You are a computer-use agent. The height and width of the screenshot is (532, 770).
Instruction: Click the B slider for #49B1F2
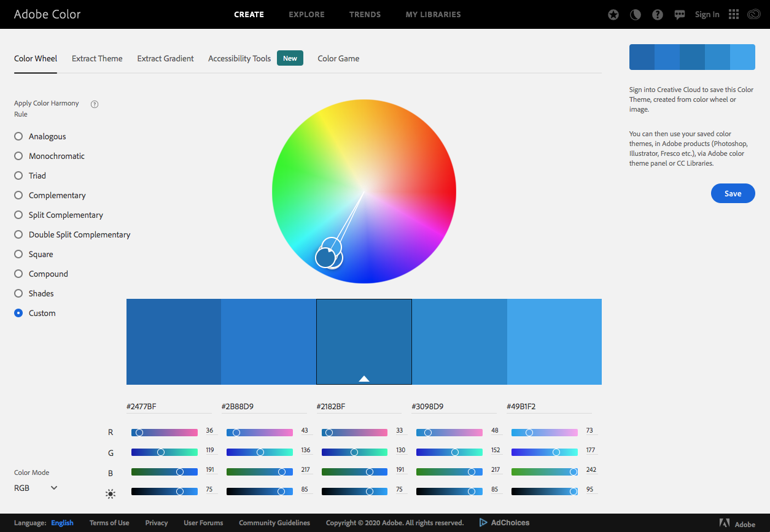[x=545, y=472]
